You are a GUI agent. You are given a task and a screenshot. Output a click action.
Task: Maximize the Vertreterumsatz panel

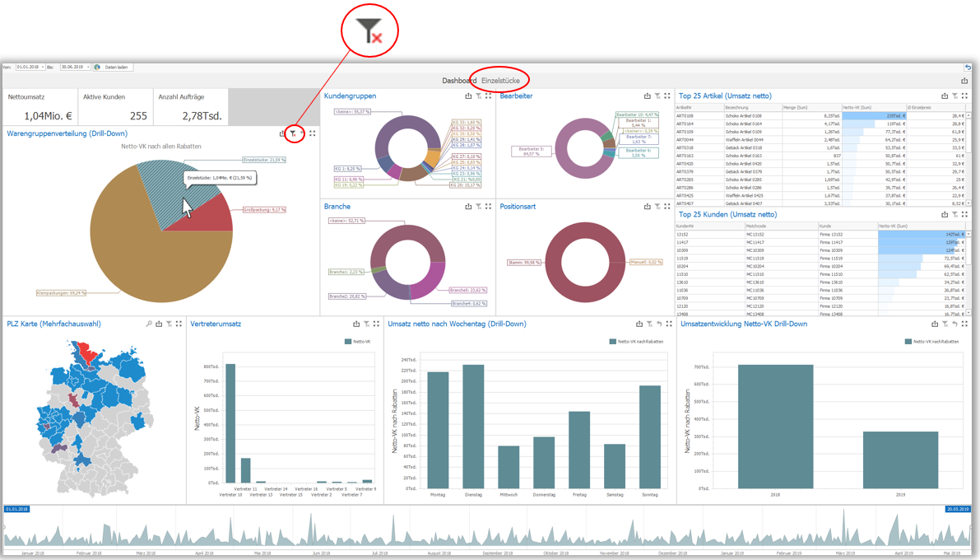[376, 324]
